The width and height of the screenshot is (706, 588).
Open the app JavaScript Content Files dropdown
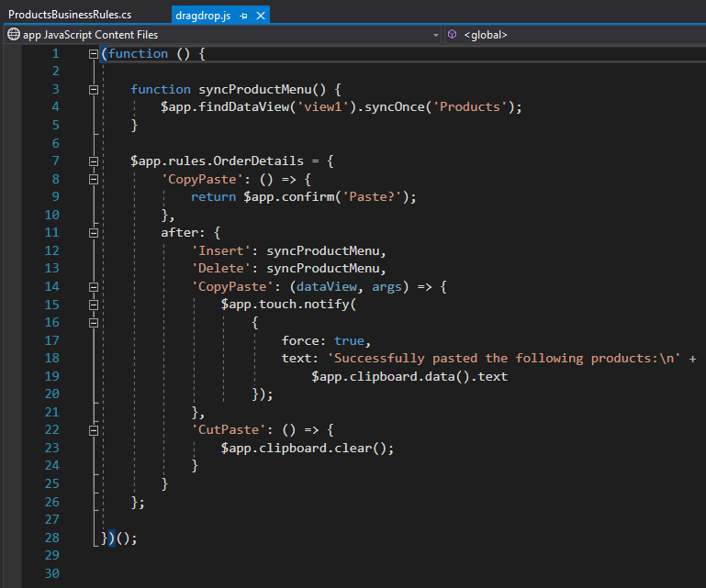[435, 35]
